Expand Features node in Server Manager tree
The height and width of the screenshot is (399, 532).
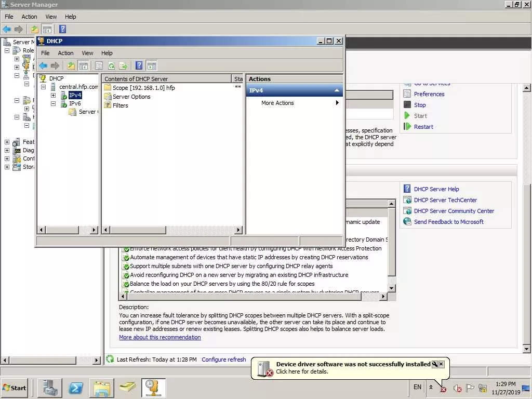point(7,142)
